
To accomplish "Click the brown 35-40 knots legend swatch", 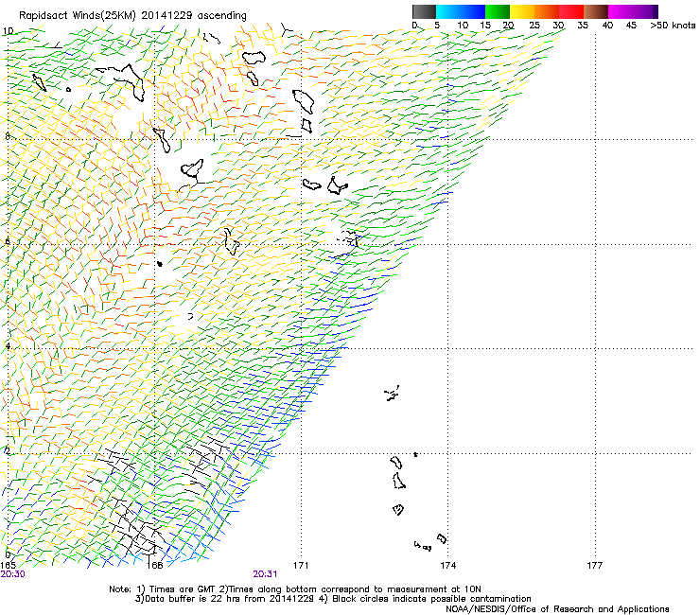I will pos(596,11).
